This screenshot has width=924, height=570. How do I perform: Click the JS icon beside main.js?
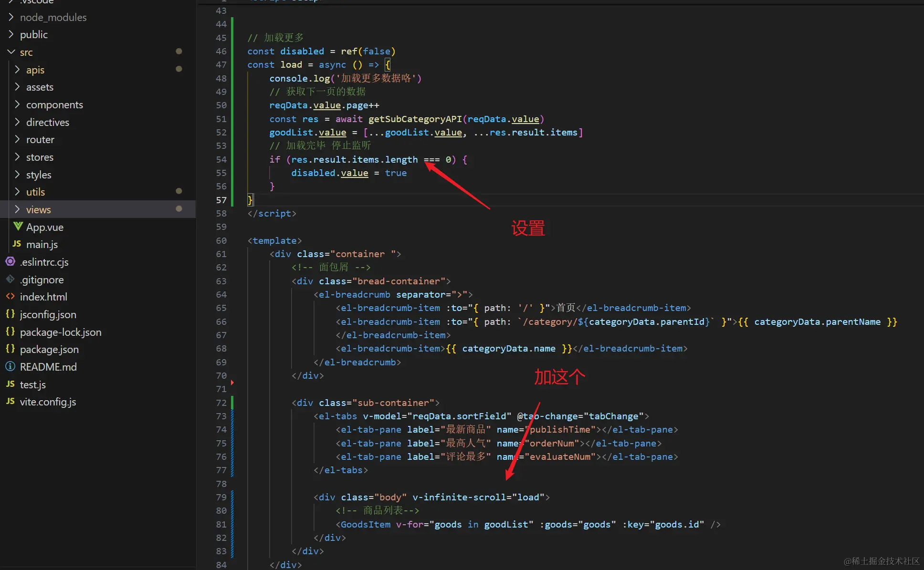(17, 244)
